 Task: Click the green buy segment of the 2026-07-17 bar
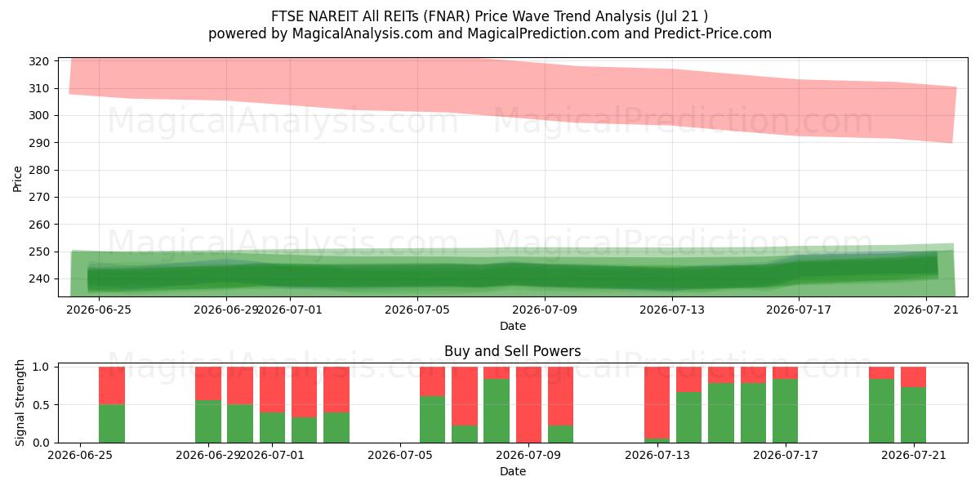pos(785,411)
